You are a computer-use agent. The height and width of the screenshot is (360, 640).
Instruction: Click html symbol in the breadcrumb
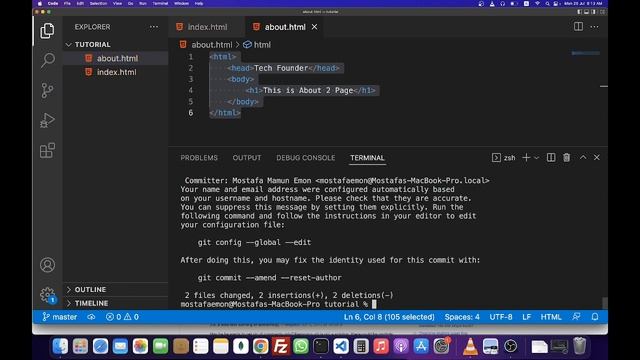point(257,45)
